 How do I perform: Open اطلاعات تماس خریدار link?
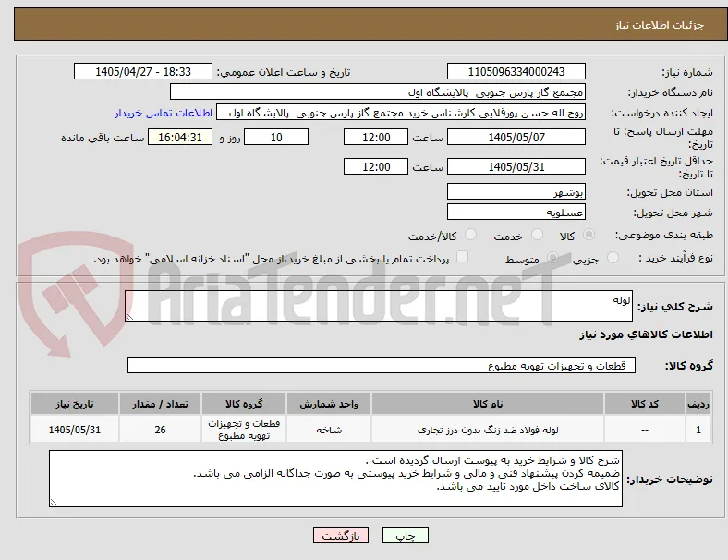[164, 113]
